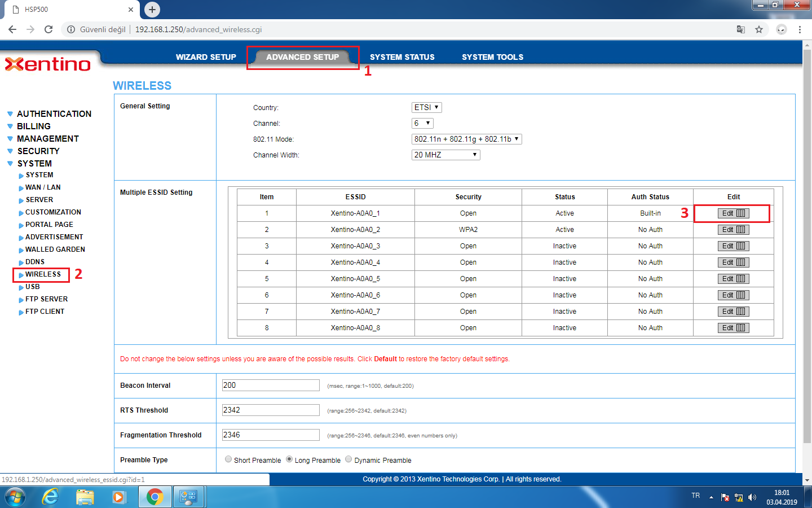Open WAN / LAN in the sidebar

click(x=43, y=187)
